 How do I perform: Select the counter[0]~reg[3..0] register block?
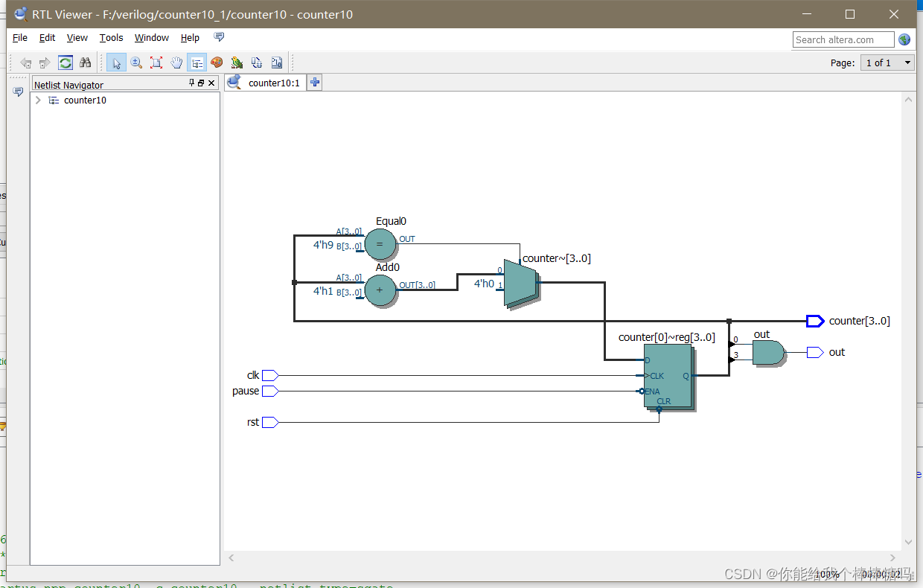pyautogui.click(x=668, y=377)
